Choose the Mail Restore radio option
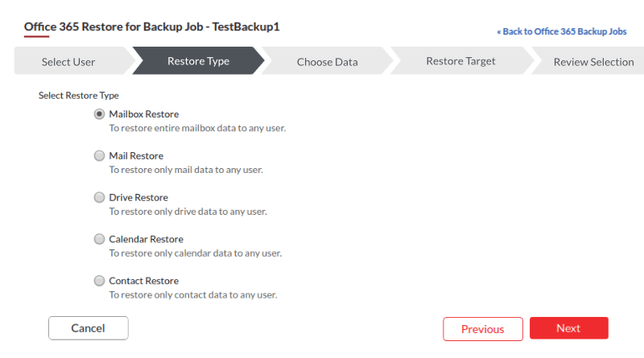The image size is (644, 358). click(99, 156)
